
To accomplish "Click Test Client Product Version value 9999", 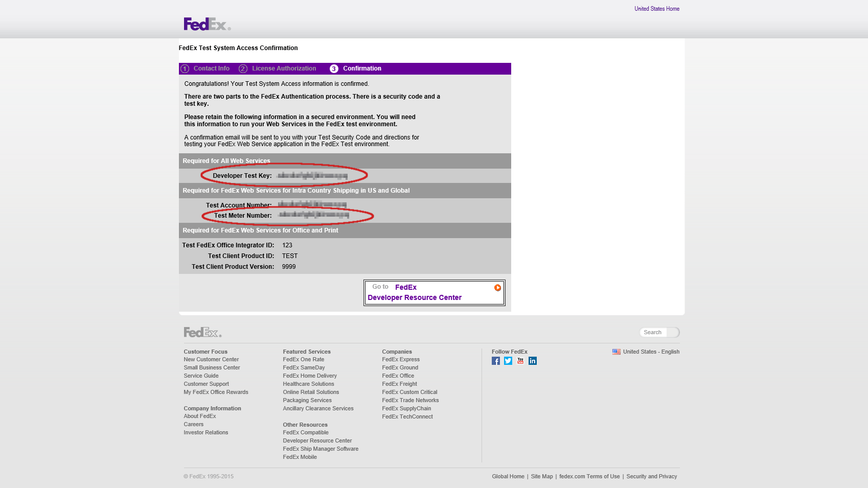I will (x=289, y=267).
